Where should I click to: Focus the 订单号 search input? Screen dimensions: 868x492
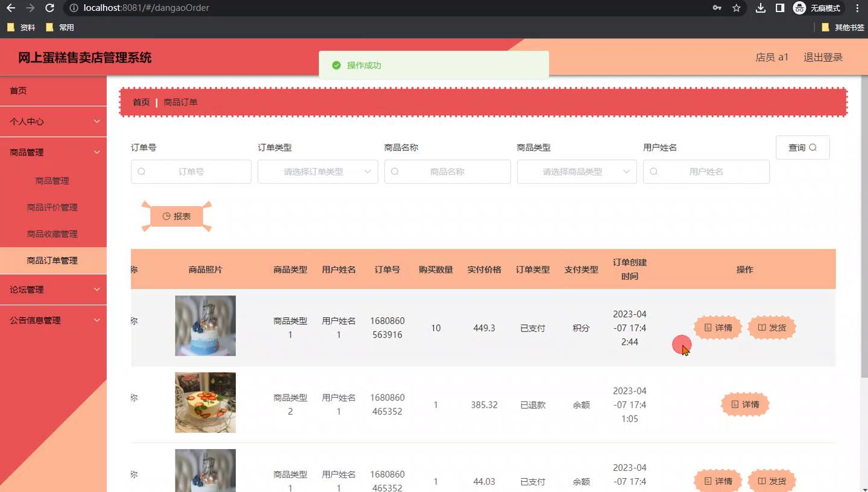(191, 172)
